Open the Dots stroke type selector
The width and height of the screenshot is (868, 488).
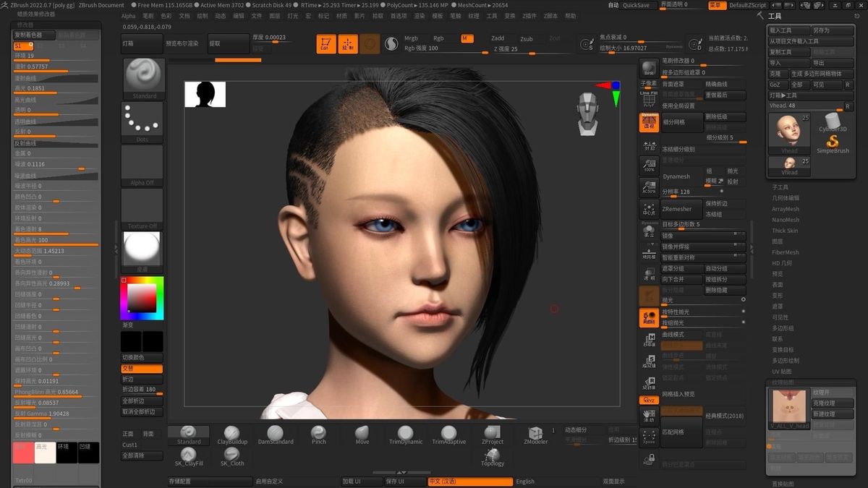143,122
